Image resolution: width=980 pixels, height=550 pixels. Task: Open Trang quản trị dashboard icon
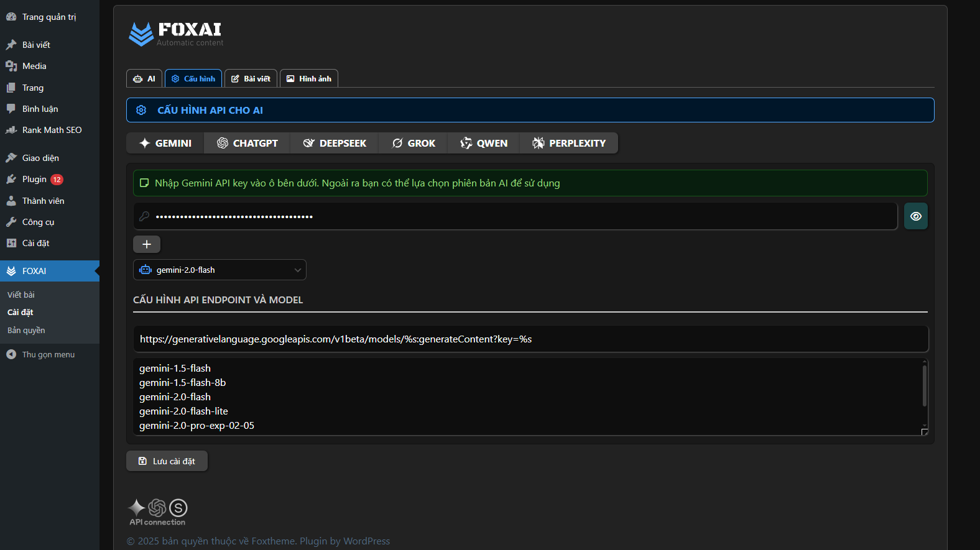click(x=11, y=17)
